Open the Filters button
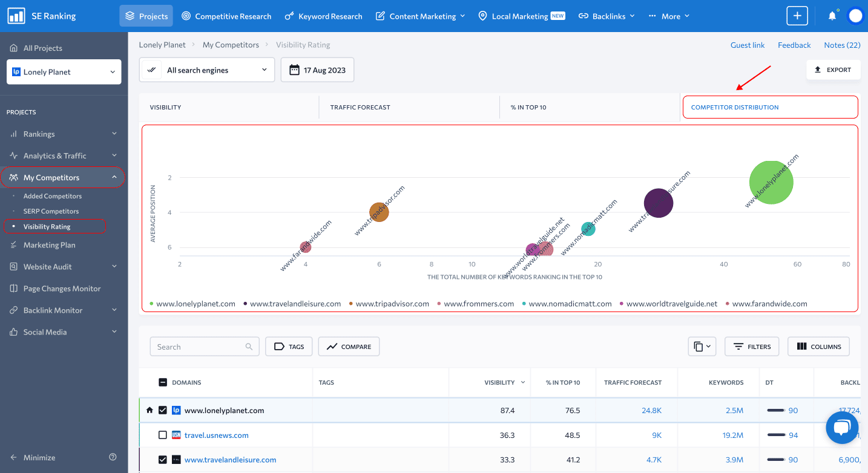868x473 pixels. [752, 347]
